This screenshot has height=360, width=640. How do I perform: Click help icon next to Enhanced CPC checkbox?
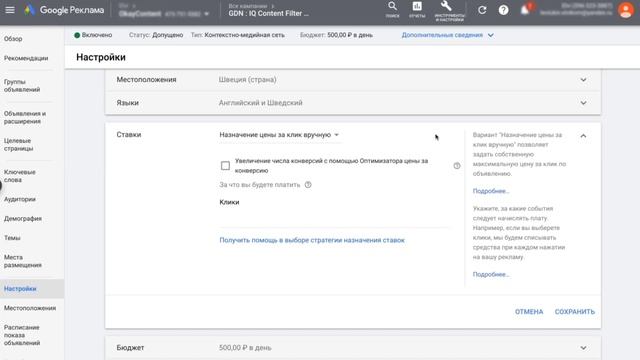[x=457, y=166]
